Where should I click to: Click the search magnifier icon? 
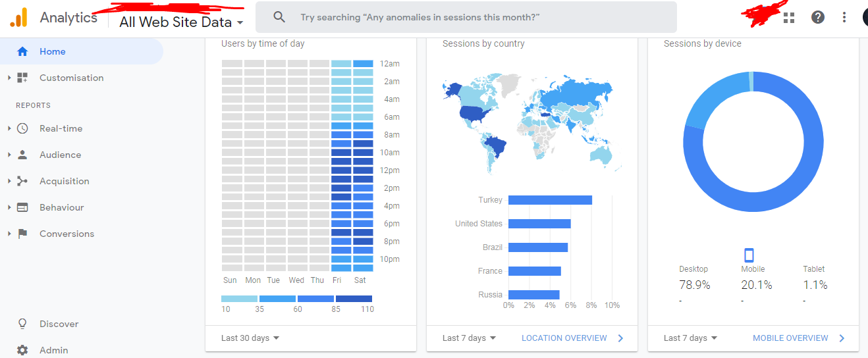pos(279,17)
